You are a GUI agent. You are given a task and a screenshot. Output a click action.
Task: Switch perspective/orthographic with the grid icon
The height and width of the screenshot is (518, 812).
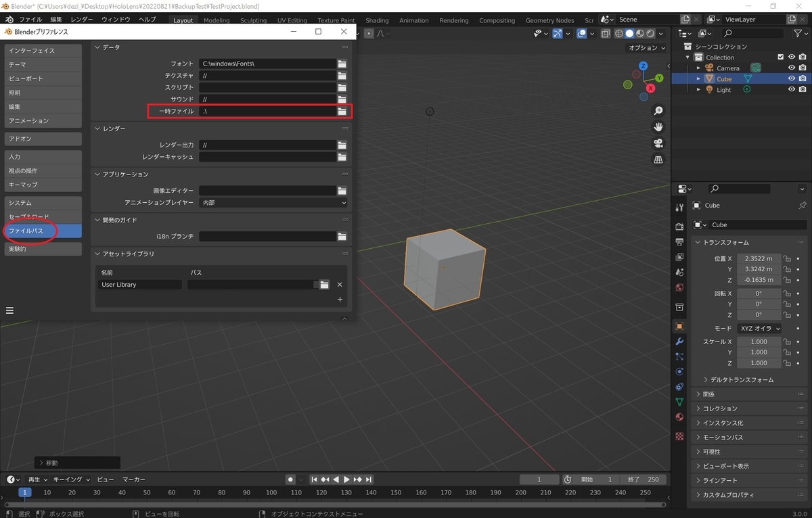pos(658,160)
